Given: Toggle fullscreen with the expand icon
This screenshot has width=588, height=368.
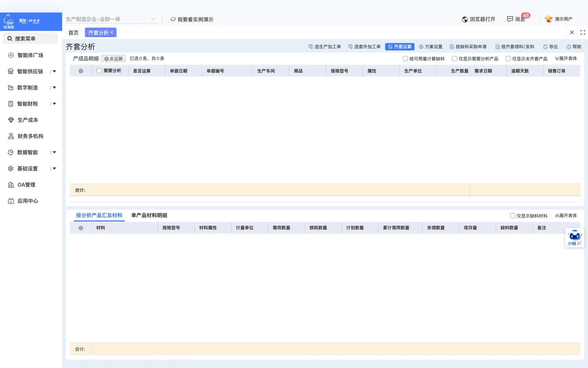Looking at the screenshot, I should tap(583, 32).
